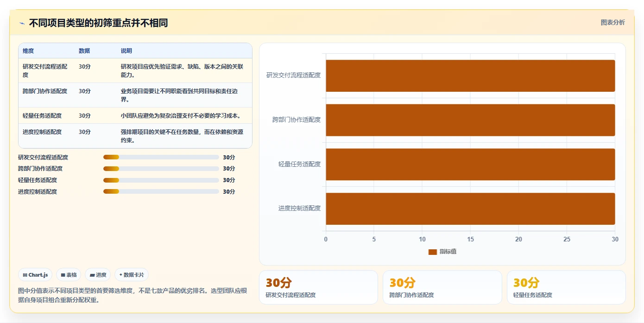Viewport: 644px width, 323px height.
Task: Click the description starting 研发项目应优先验证
Action: pyautogui.click(x=182, y=70)
